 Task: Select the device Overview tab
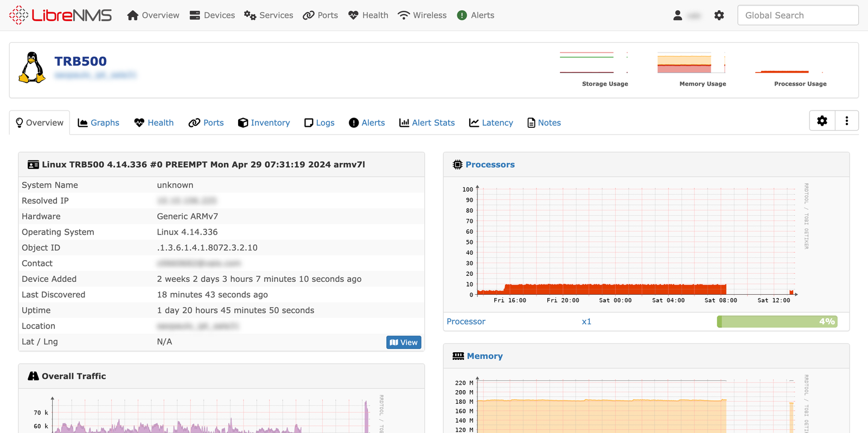40,122
